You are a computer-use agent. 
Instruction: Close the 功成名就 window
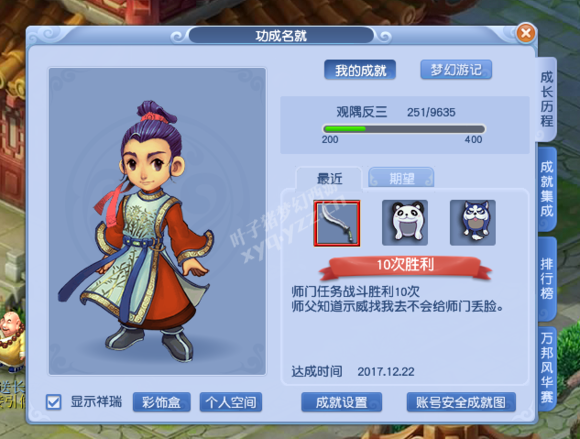(525, 33)
